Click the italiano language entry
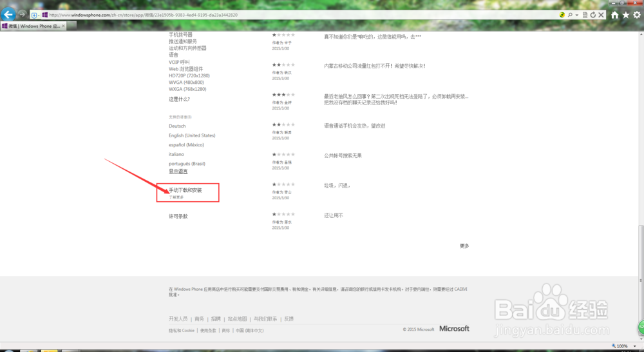Viewport: 644px width, 352px height. pos(176,154)
